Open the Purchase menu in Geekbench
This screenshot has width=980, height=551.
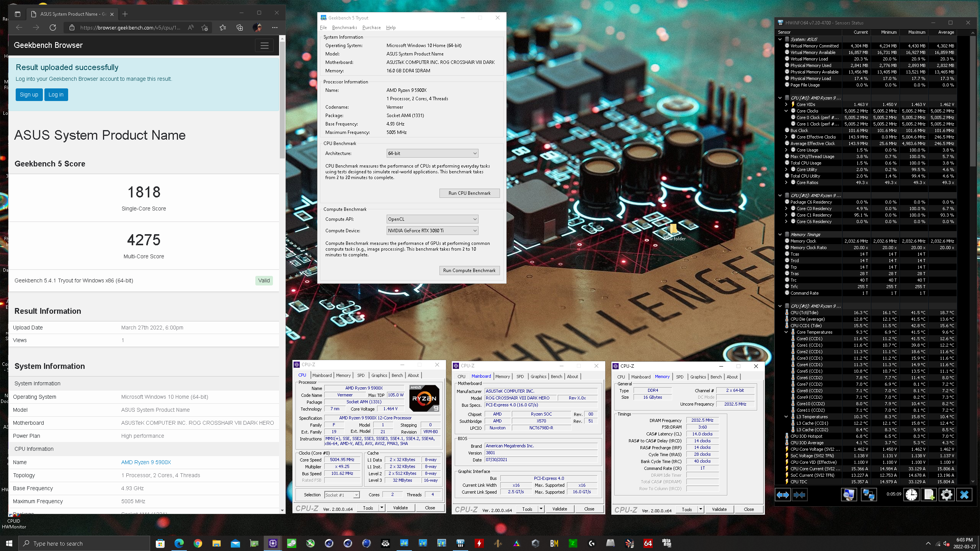371,28
